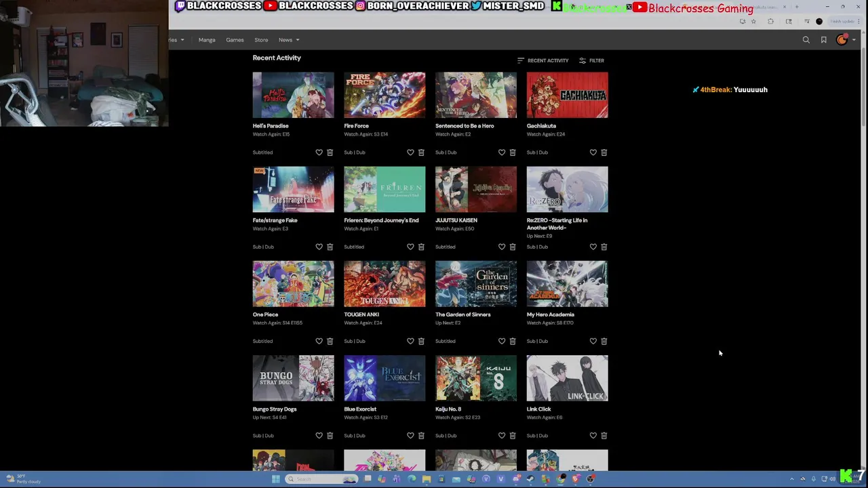The width and height of the screenshot is (868, 488).
Task: Delete Link Click from history
Action: [x=604, y=436]
